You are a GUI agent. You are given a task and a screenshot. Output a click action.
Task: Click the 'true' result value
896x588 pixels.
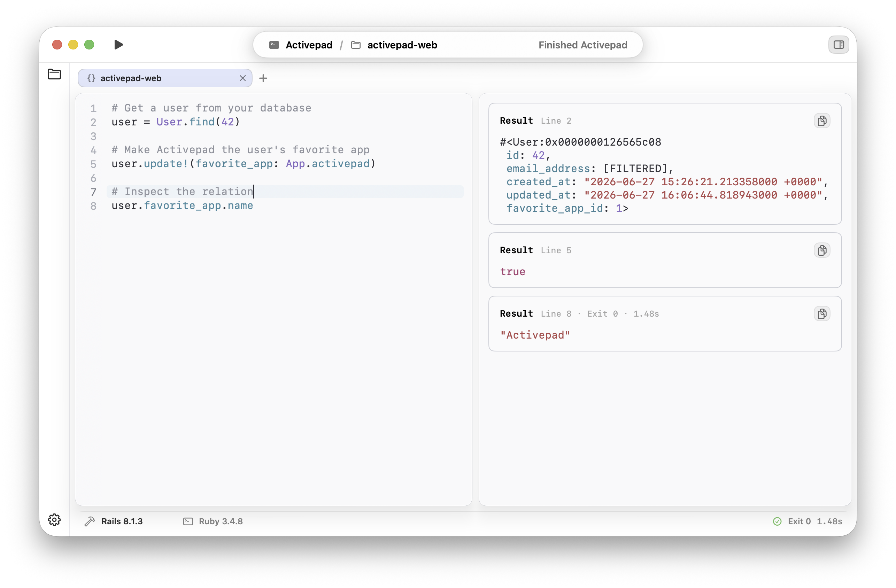pos(512,271)
